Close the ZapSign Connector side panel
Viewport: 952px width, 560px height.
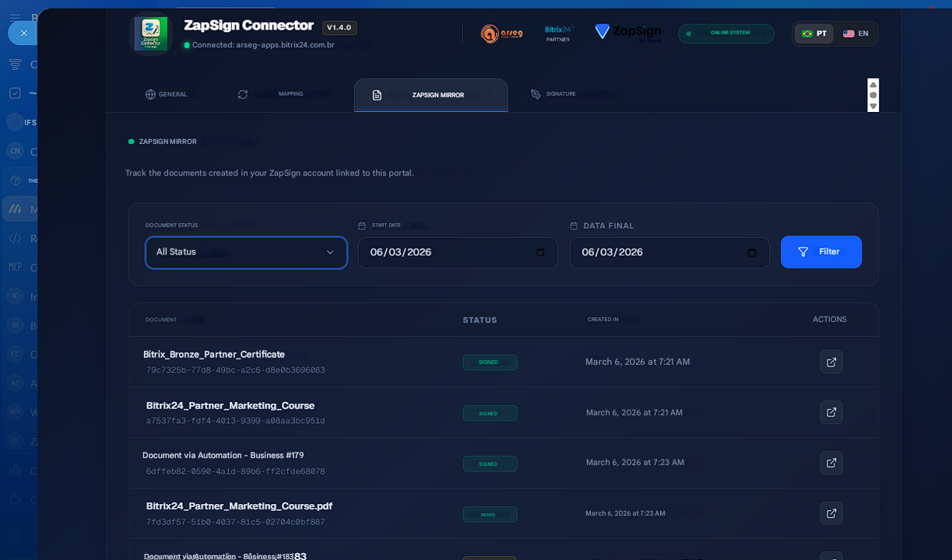click(23, 33)
